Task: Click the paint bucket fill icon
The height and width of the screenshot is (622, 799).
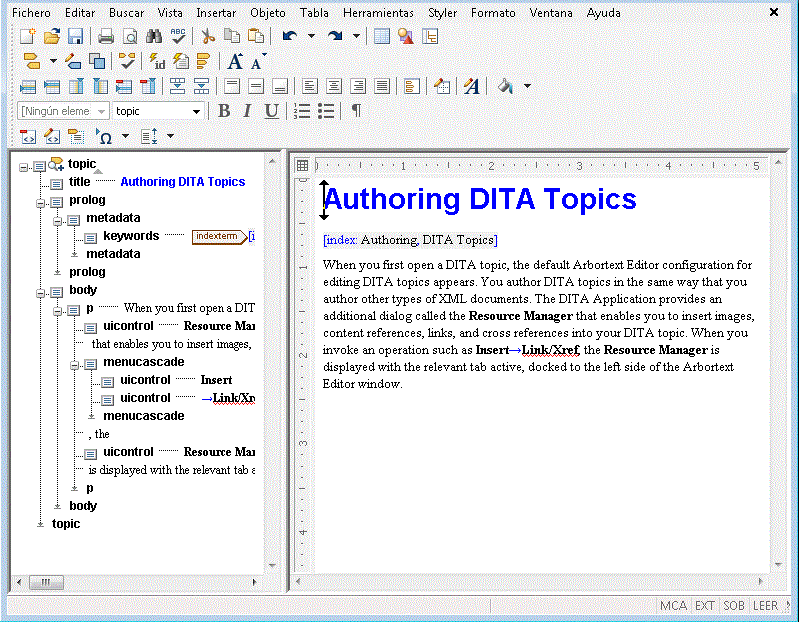Action: [505, 86]
